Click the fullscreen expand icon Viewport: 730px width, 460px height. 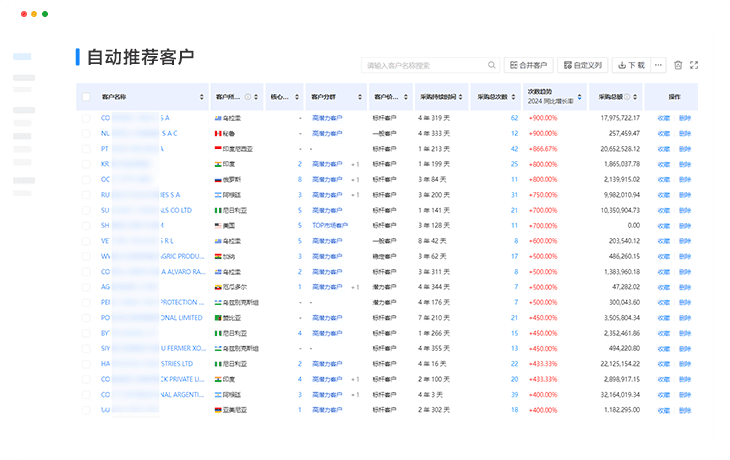(694, 65)
